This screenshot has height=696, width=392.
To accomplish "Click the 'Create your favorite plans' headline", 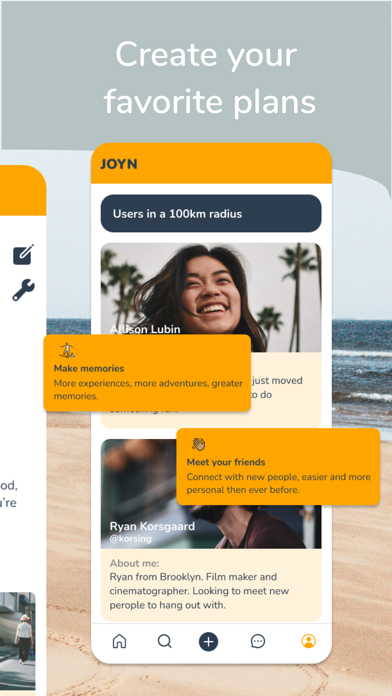I will tap(209, 78).
